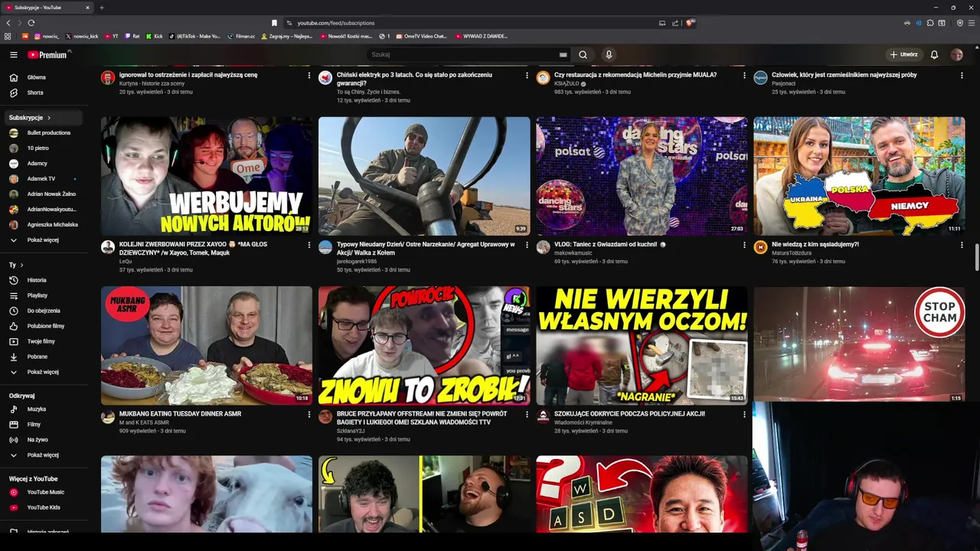Viewport: 980px width, 551px height.
Task: Open Playlisty in the sidebar
Action: click(x=43, y=295)
